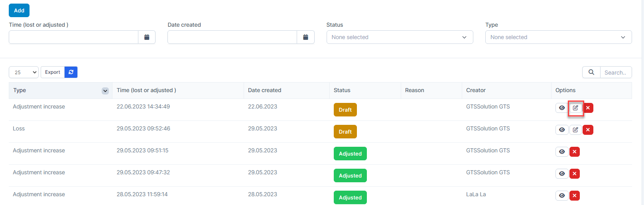View the 29.05.2023 09:51:15 adjusted record
This screenshot has height=205, width=644.
point(562,152)
